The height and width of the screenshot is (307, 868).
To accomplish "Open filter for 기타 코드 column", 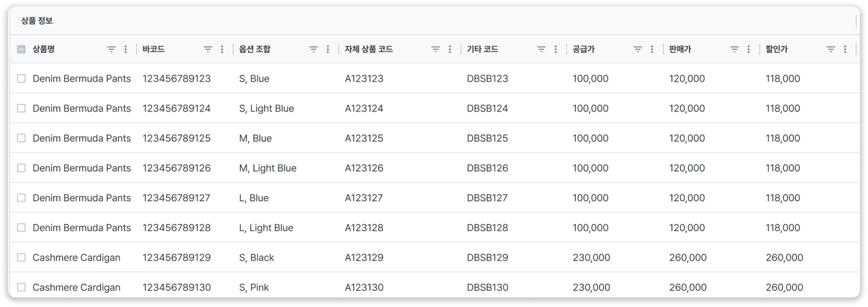I will click(x=541, y=49).
